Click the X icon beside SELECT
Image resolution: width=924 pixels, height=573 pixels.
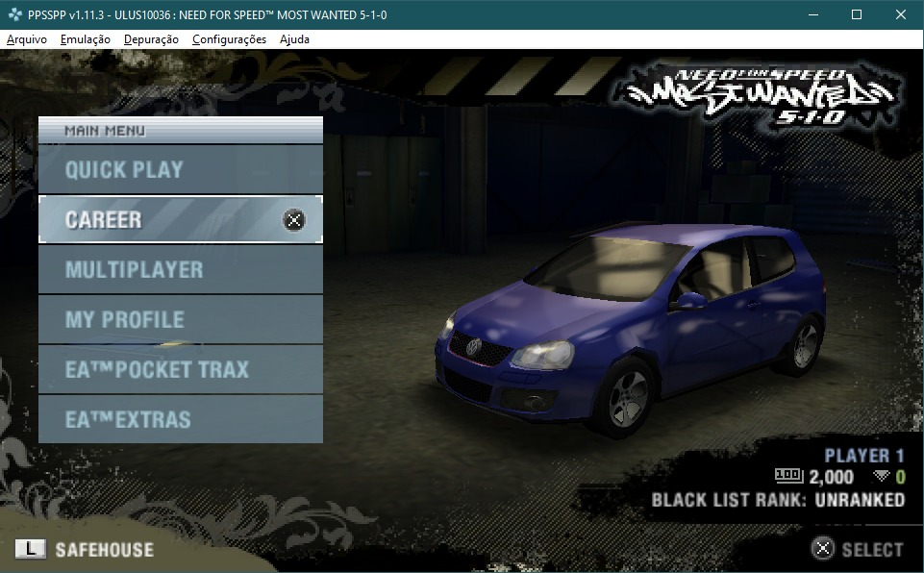(x=823, y=549)
